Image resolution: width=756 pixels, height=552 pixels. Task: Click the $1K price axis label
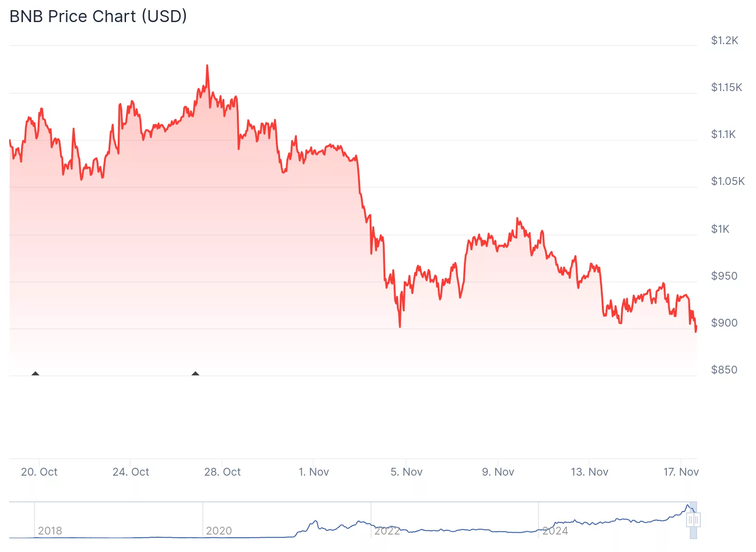(720, 229)
